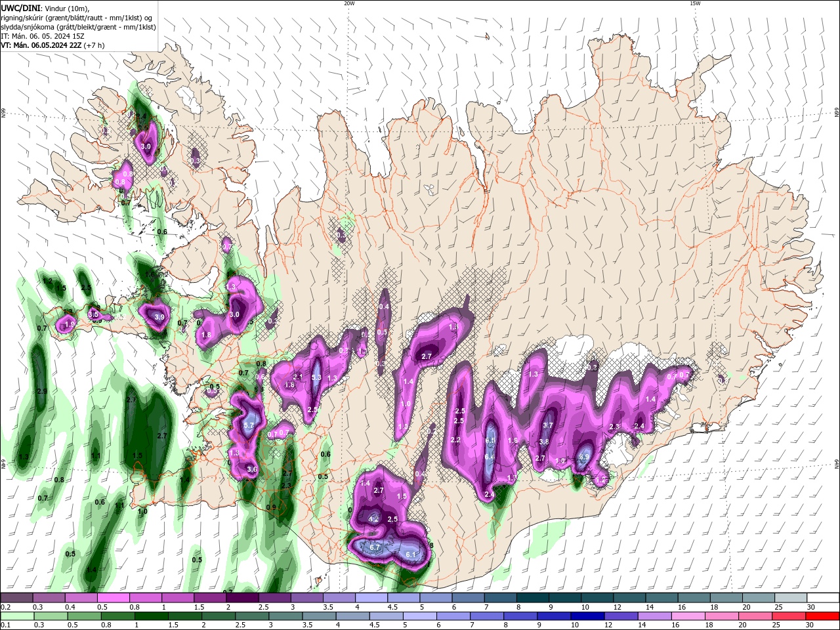The height and width of the screenshot is (630, 840).
Task: Click the dark purple upper swatch labeled 2
Action: pos(242,598)
